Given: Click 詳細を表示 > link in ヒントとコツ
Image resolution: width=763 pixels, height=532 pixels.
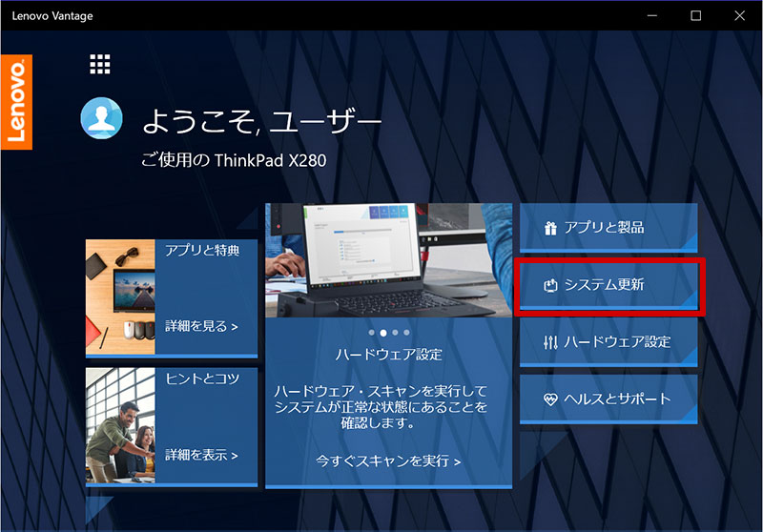Looking at the screenshot, I should click(201, 455).
